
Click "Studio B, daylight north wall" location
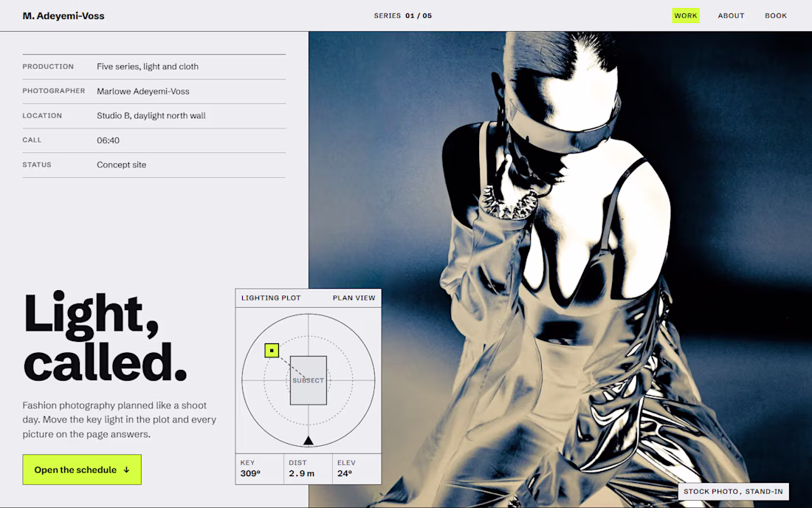151,115
